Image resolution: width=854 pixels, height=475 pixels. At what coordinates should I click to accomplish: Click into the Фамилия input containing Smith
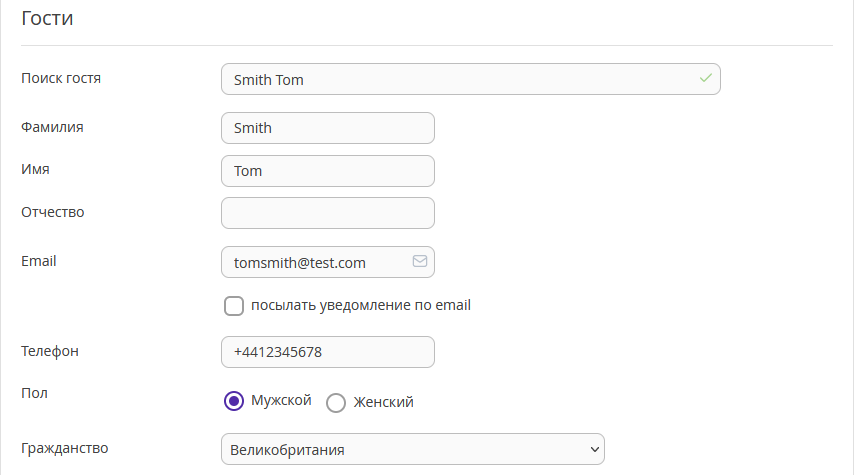coord(328,128)
